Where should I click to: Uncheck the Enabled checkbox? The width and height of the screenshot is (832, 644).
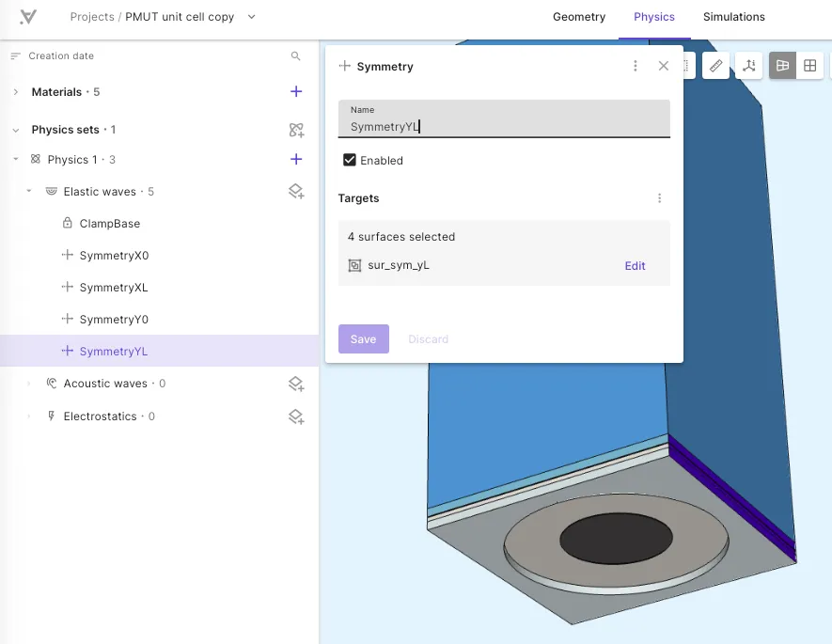(349, 160)
